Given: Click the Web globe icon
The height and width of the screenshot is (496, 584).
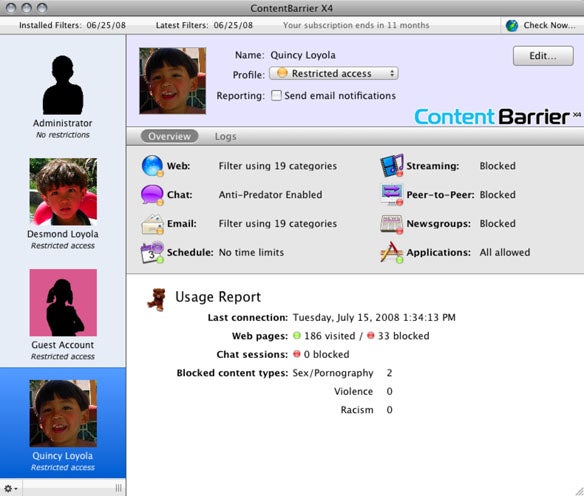Looking at the screenshot, I should click(x=152, y=166).
